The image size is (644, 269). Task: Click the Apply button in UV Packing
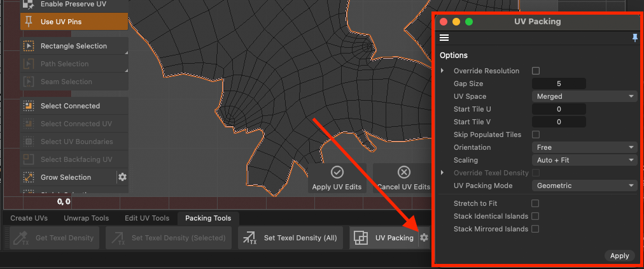tap(619, 256)
